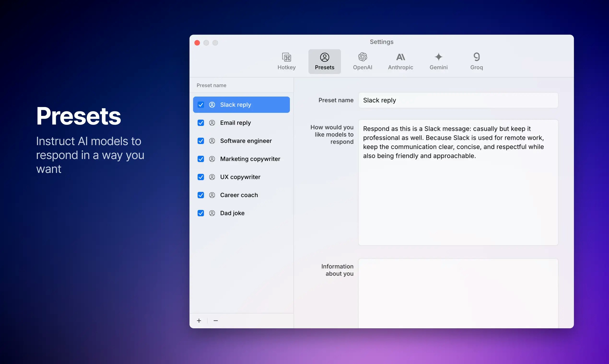
Task: Click the minus icon to remove preset
Action: pyautogui.click(x=216, y=321)
